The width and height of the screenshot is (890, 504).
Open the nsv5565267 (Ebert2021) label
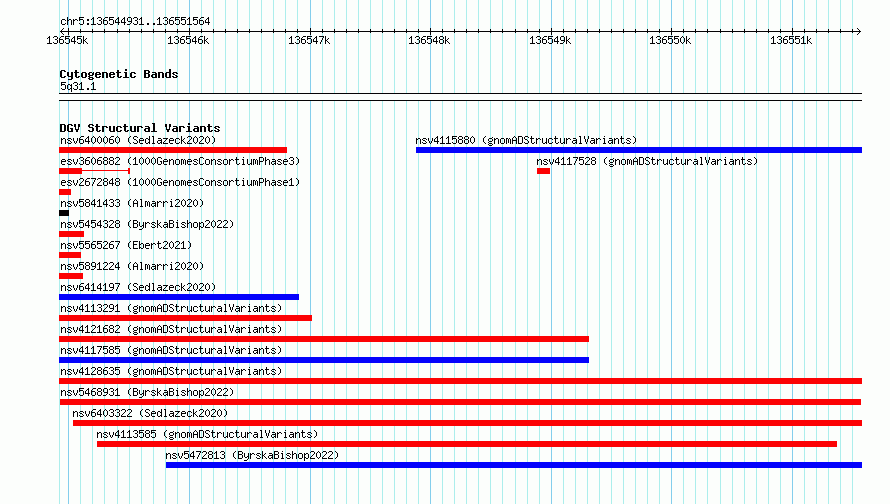point(126,245)
